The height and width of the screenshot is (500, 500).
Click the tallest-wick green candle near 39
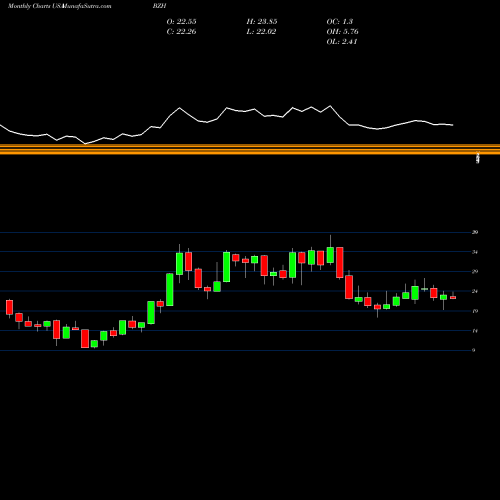tap(330, 255)
